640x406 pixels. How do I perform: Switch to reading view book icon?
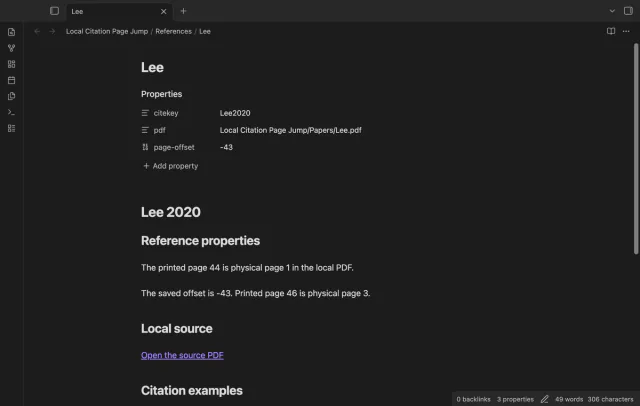tap(611, 31)
